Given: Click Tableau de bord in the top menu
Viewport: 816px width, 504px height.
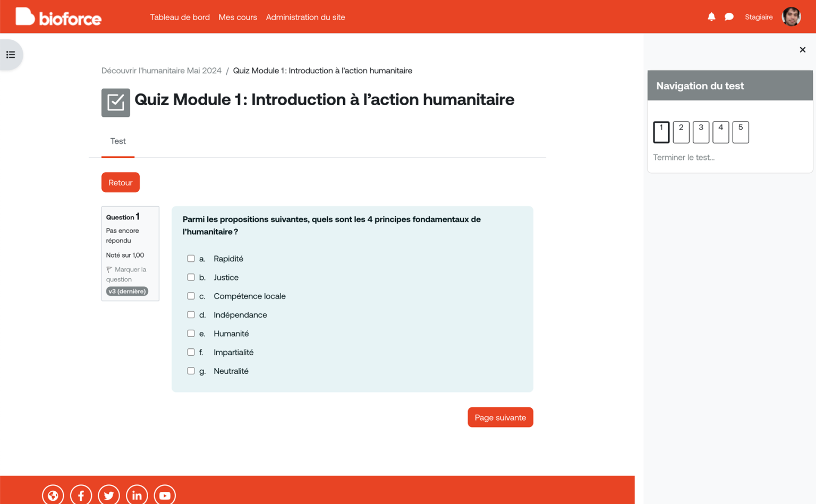Looking at the screenshot, I should tap(180, 17).
